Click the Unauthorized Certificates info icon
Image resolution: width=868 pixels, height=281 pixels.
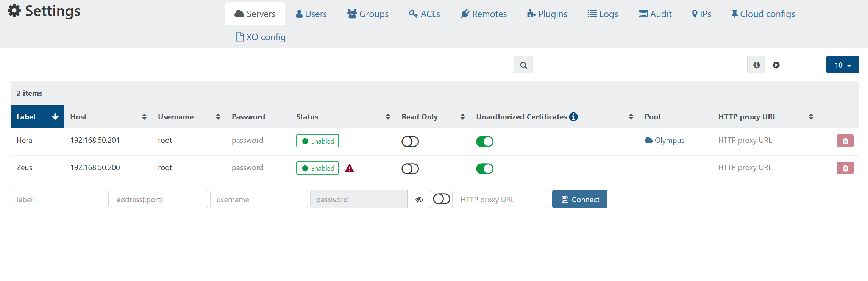pyautogui.click(x=573, y=117)
